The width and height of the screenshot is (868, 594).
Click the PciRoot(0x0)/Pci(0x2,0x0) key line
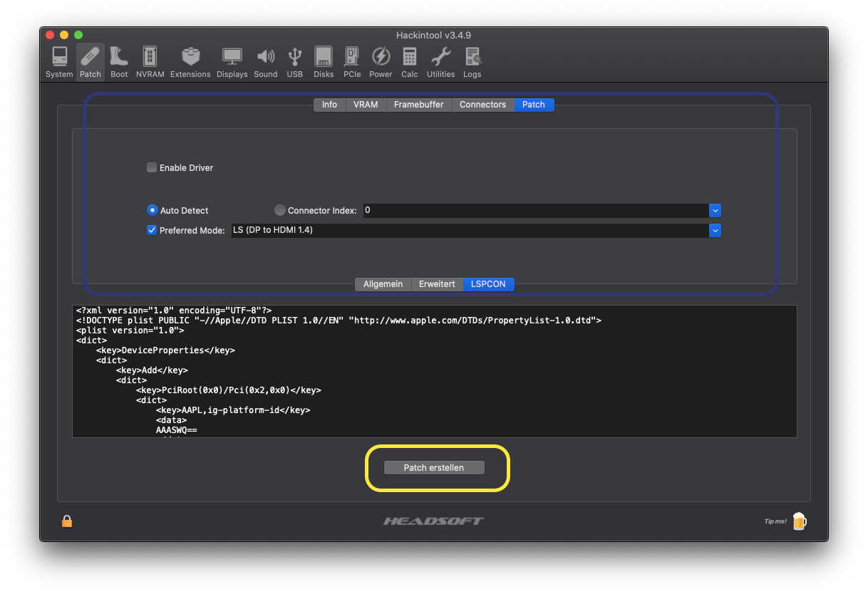point(229,390)
